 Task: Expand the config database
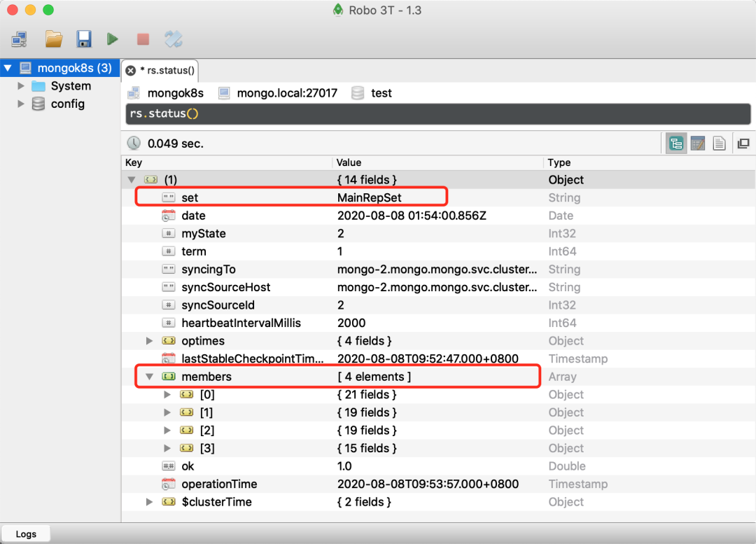[x=21, y=104]
